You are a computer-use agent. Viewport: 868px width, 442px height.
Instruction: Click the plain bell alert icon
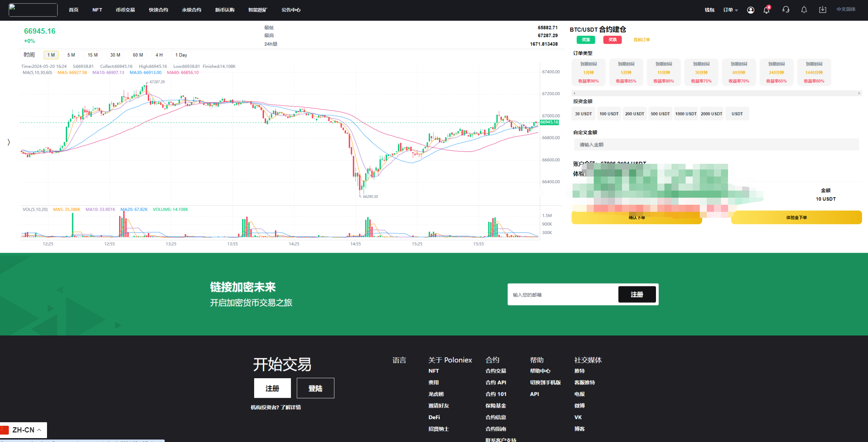point(804,10)
